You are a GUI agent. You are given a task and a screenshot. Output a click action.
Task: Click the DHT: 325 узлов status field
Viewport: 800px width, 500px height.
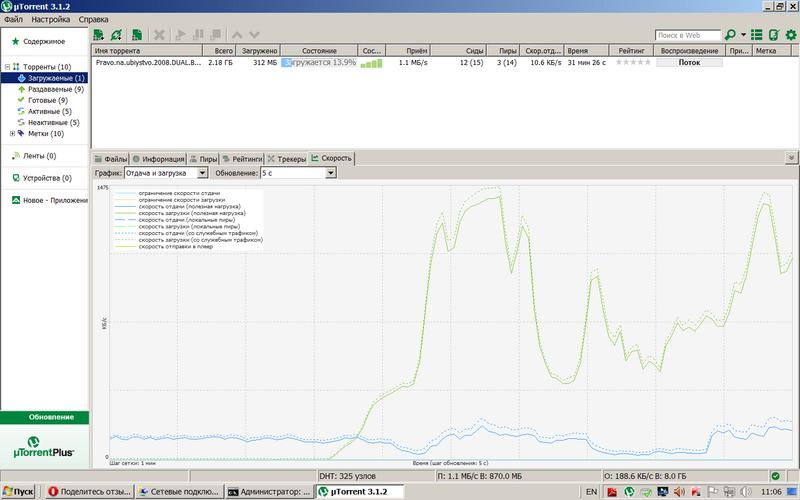pos(376,476)
